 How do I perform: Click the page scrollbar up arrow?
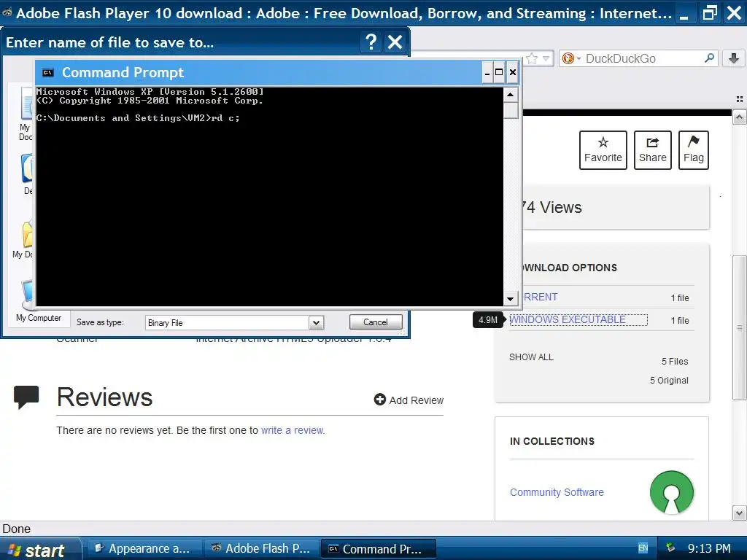pos(739,117)
